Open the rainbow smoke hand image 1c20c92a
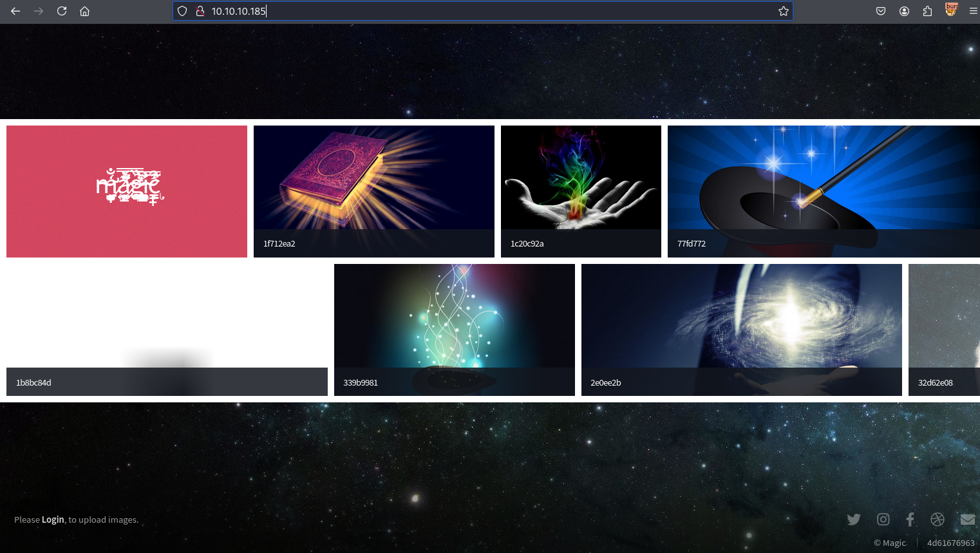This screenshot has height=553, width=980. [x=581, y=191]
